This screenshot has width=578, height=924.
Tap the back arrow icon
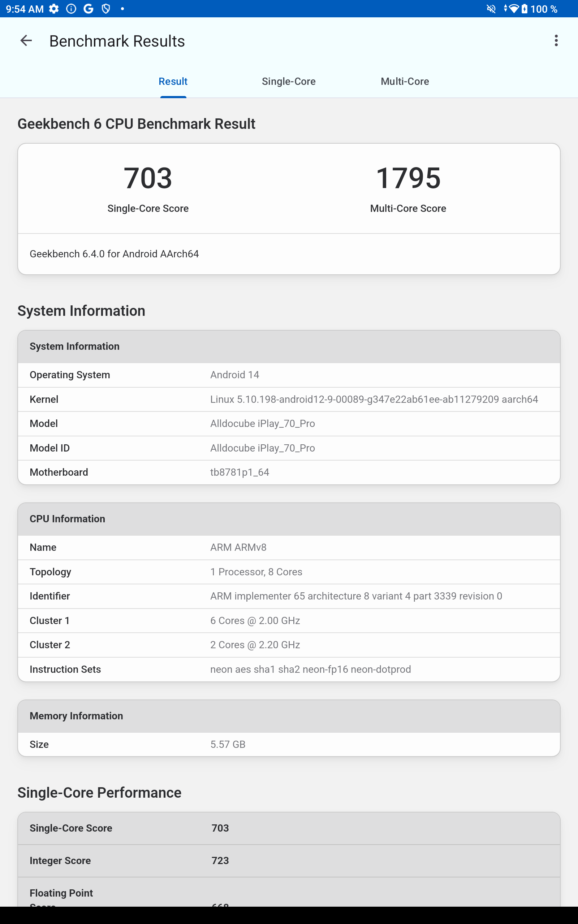(26, 41)
